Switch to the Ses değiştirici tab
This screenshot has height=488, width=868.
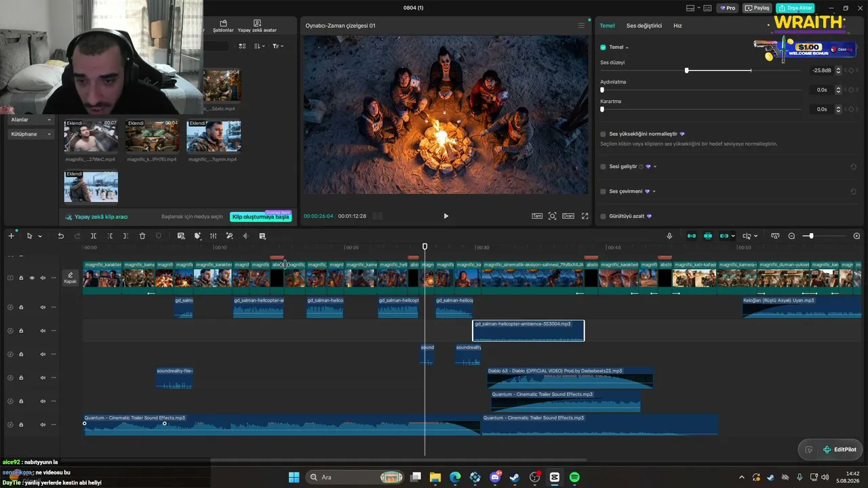644,26
